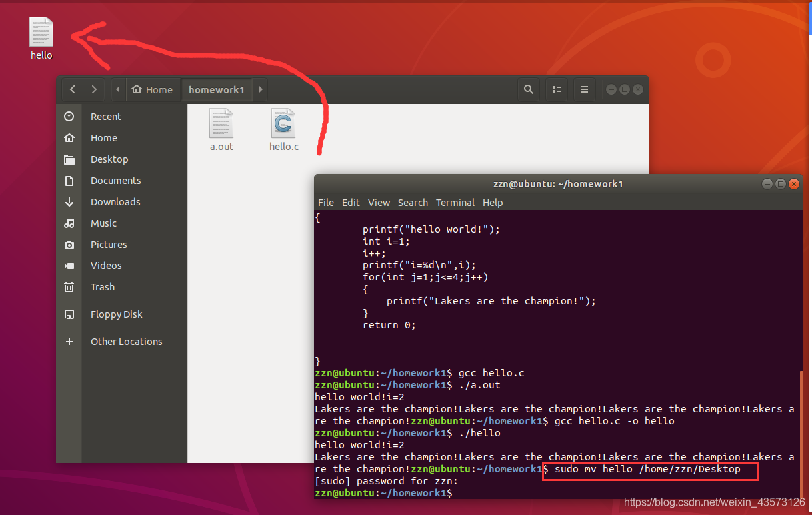Close the terminal window
The width and height of the screenshot is (812, 515).
[x=794, y=184]
